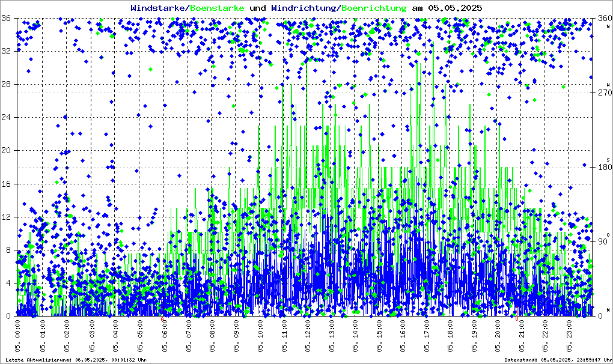Click the 'N' compass label below 360
Viewport: 613px width, 364px height.
(x=608, y=26)
